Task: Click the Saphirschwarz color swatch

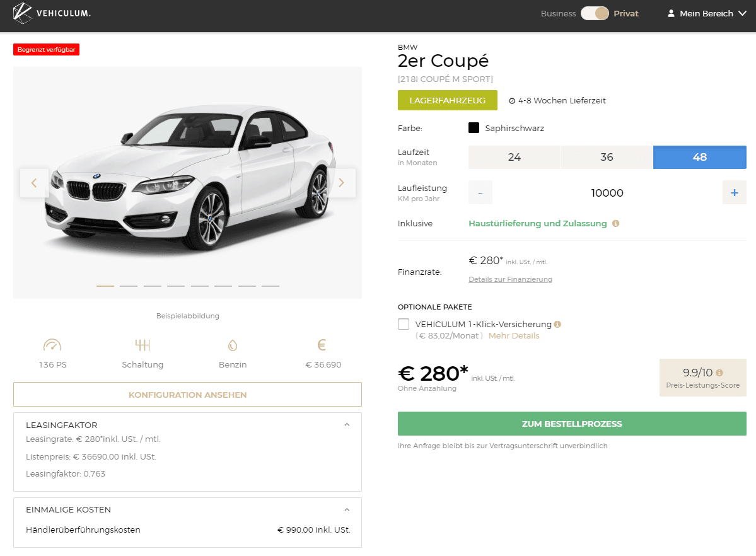Action: click(x=474, y=128)
